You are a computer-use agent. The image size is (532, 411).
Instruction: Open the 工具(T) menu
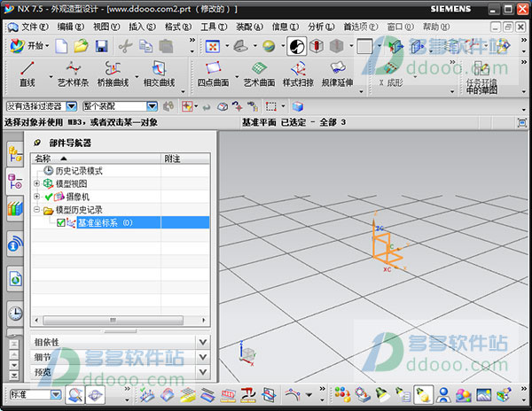point(214,27)
